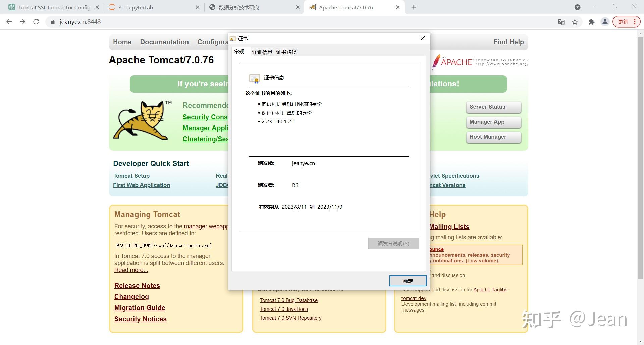
Task: Click the address bar URL jeanye.cn:8443
Action: click(80, 22)
